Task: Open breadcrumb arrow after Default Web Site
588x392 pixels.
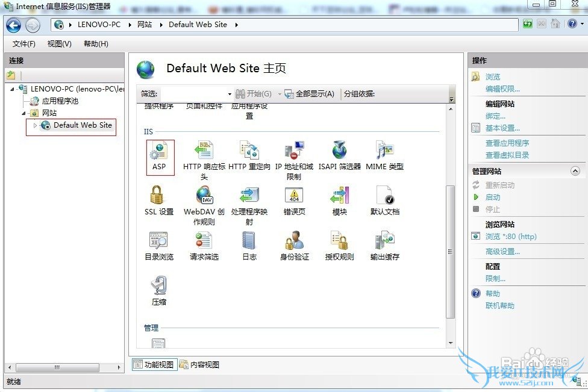Action: tap(237, 25)
